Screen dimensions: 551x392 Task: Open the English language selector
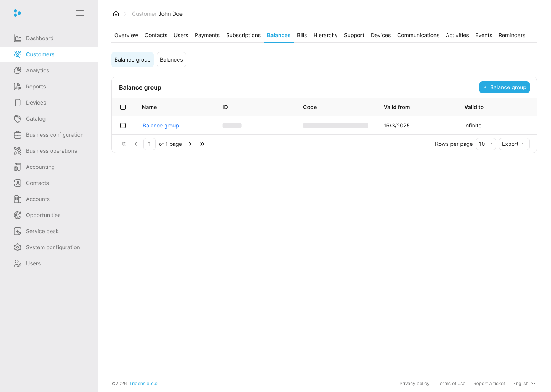click(x=524, y=384)
